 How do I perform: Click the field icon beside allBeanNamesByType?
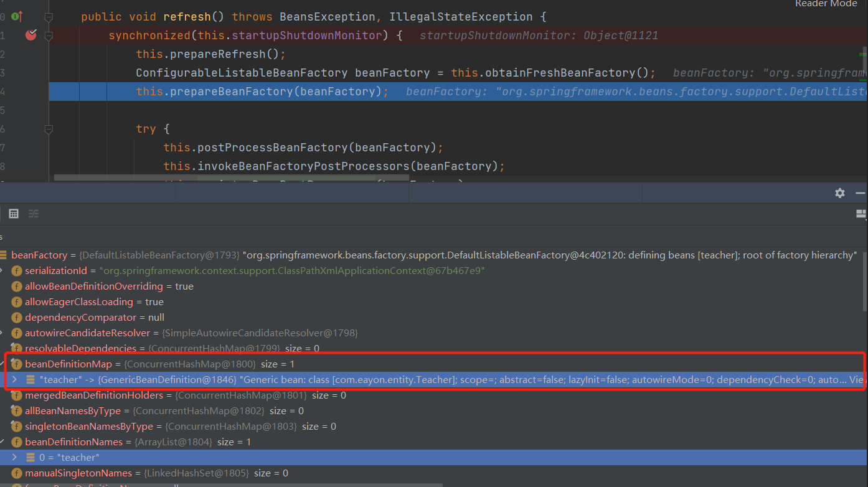[x=17, y=411]
